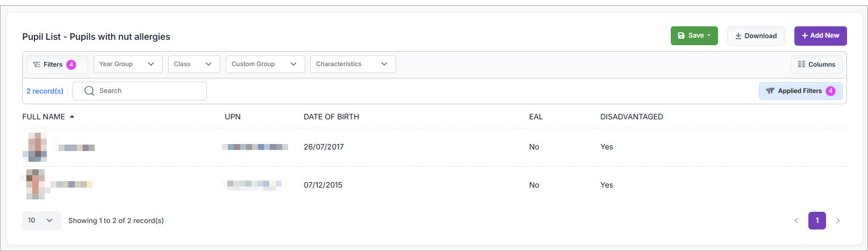868x251 pixels.
Task: Click the first pupil's photo thumbnail
Action: pyautogui.click(x=35, y=147)
